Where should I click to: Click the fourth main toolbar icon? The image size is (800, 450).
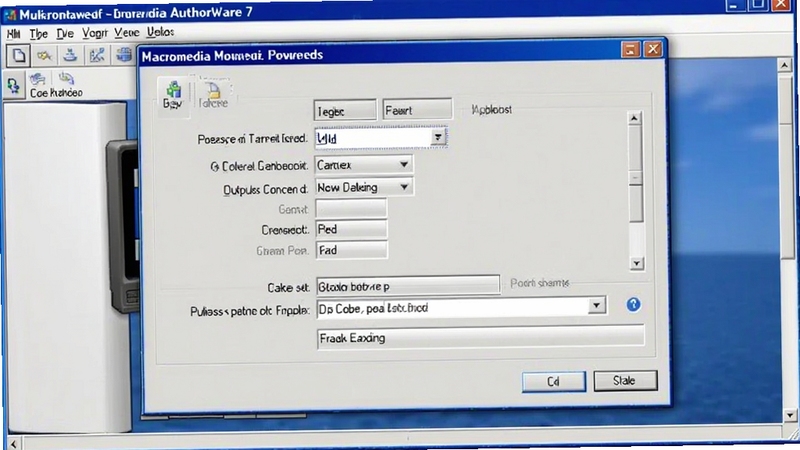(97, 55)
